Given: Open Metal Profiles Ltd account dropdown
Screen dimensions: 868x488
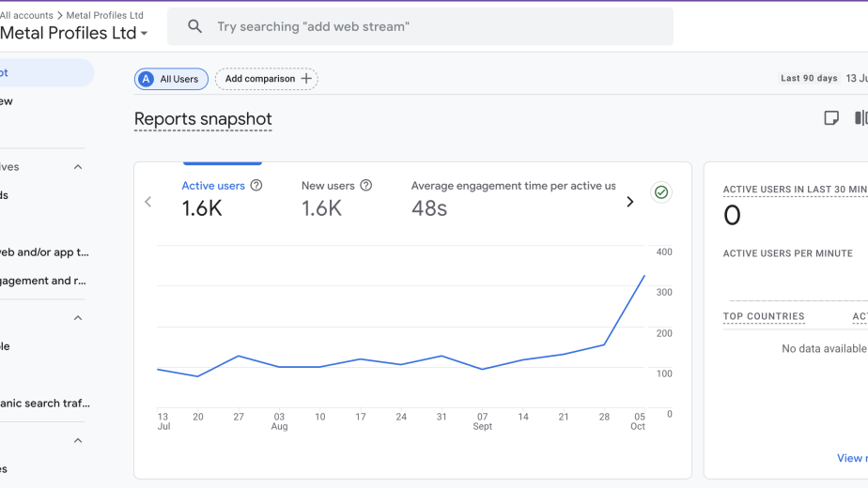Looking at the screenshot, I should click(x=144, y=34).
